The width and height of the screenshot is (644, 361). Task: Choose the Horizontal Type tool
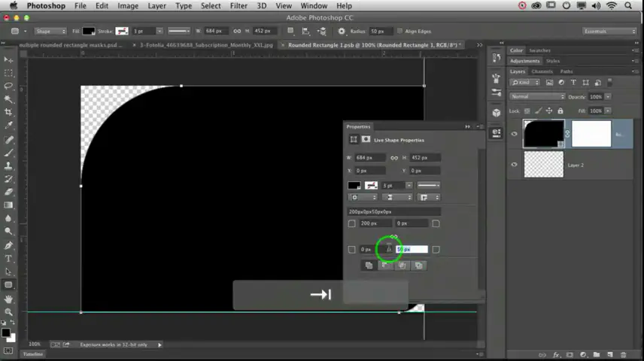point(8,259)
